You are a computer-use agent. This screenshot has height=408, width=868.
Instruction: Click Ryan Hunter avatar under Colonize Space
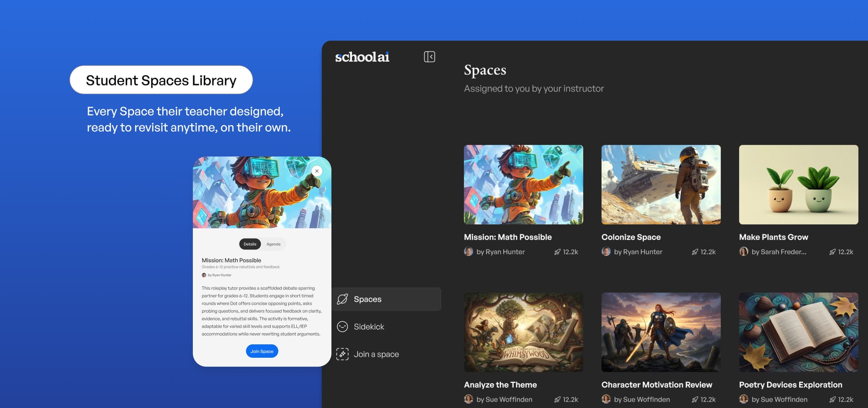[x=606, y=251]
